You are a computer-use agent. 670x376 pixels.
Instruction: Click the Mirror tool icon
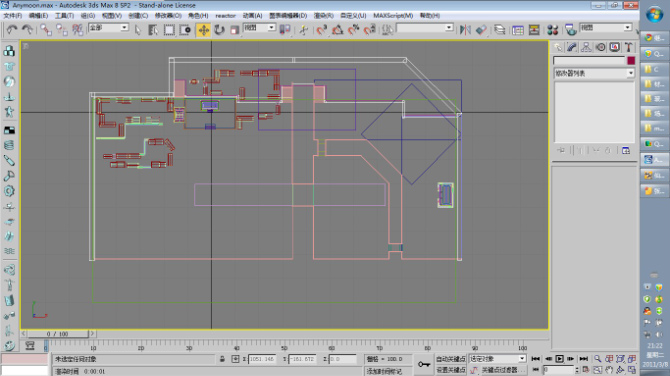click(x=465, y=29)
